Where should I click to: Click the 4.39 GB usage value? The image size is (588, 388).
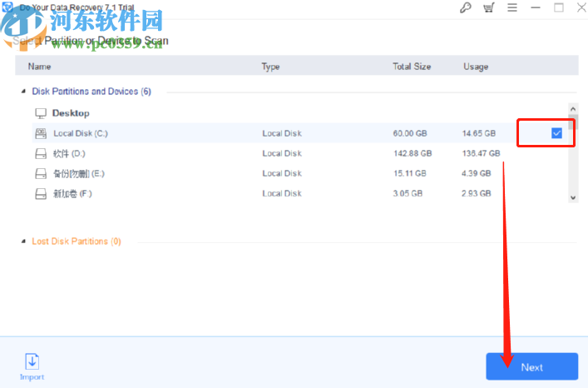pyautogui.click(x=477, y=173)
